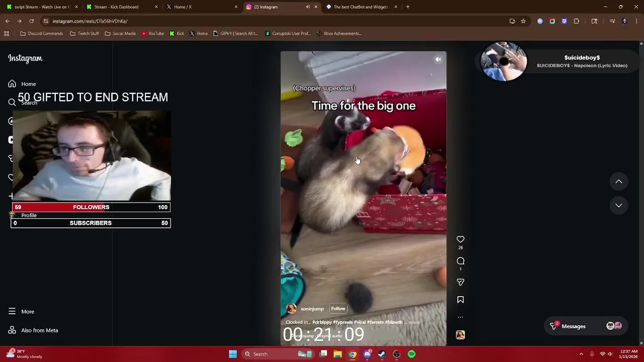This screenshot has width=644, height=362.
Task: Open the YouTube bookmark
Action: [x=153, y=34]
